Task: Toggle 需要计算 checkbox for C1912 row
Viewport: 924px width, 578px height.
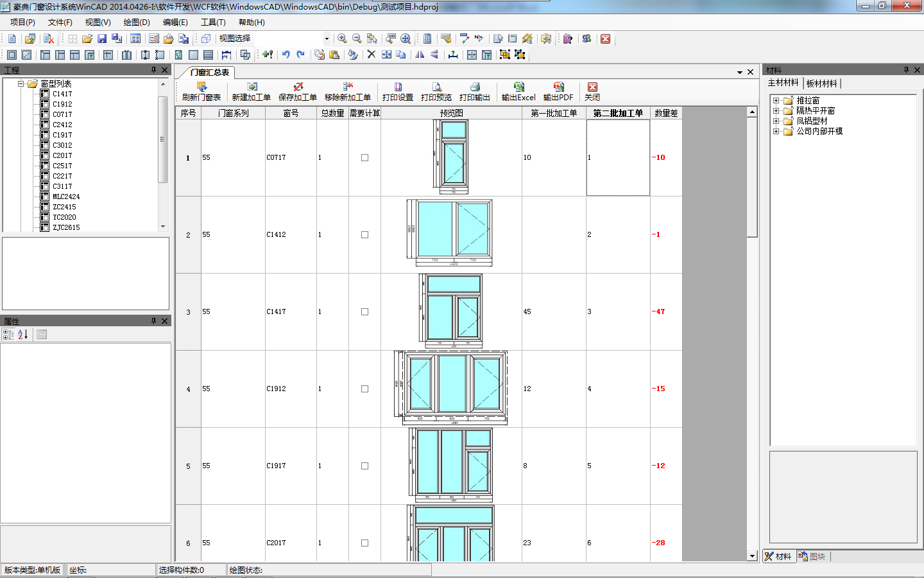Action: [364, 389]
